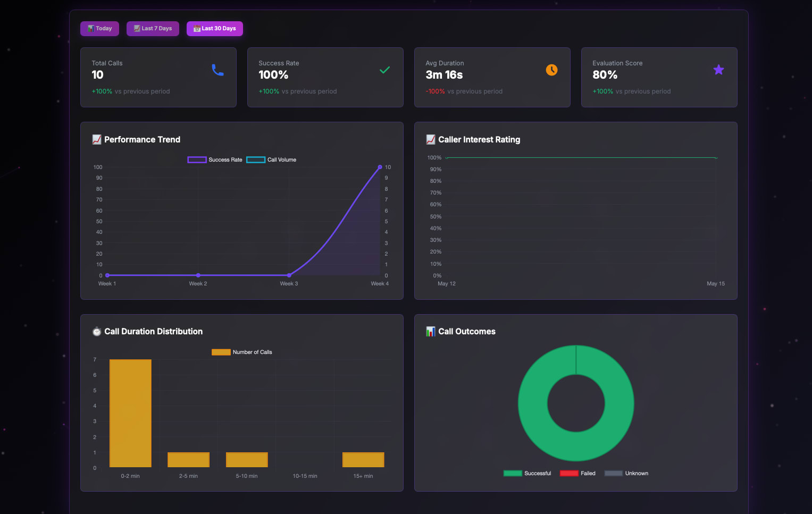The width and height of the screenshot is (812, 514).
Task: Click the stopwatch icon beside Call Duration Distribution
Action: 97,332
